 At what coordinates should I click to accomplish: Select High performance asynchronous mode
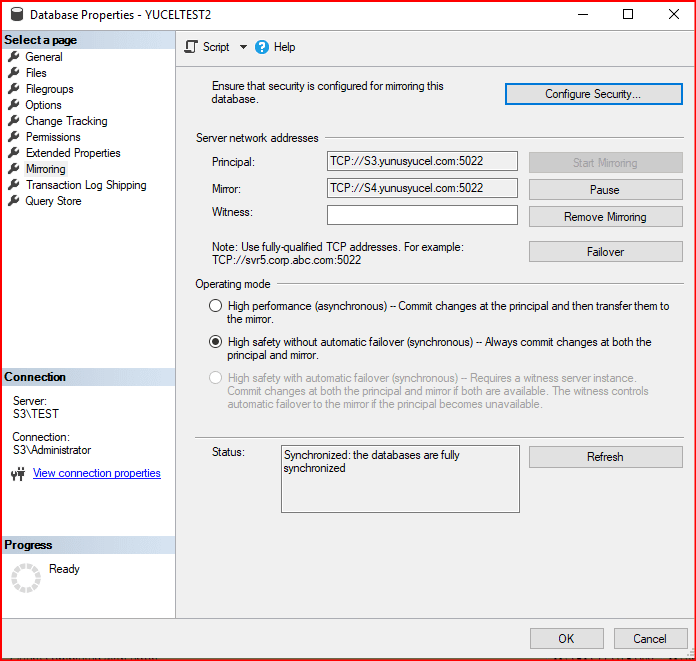(215, 306)
